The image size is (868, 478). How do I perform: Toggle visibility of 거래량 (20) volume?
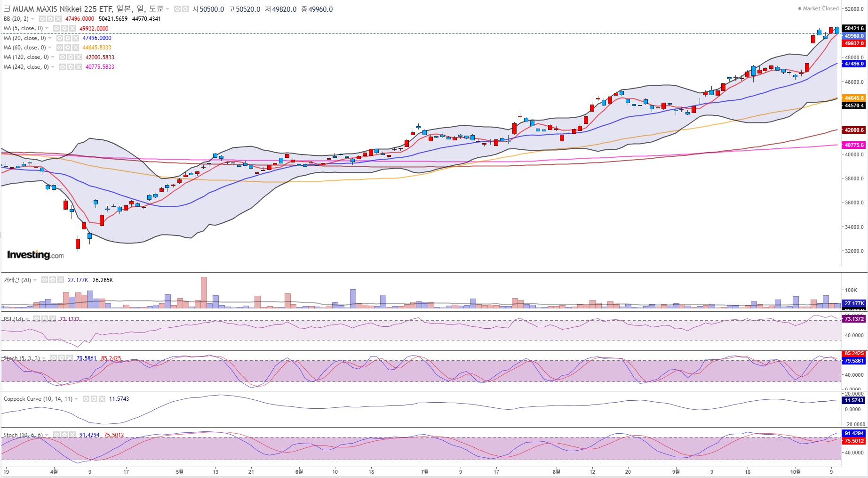pyautogui.click(x=44, y=280)
